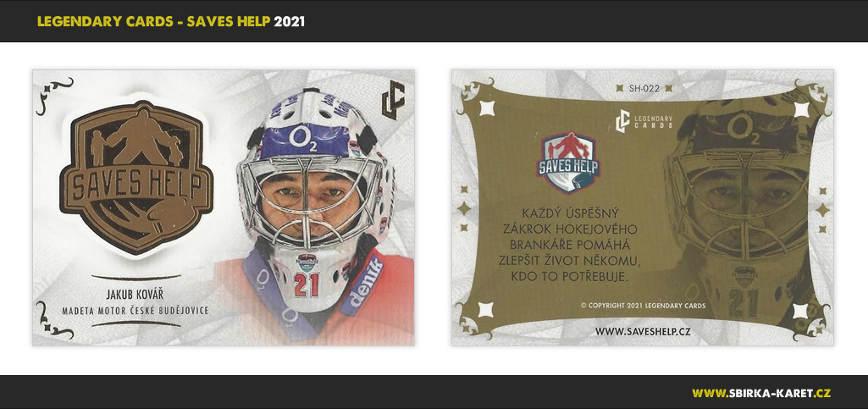Click the LC logo on card front
This screenshot has height=409, width=868.
pos(393,100)
